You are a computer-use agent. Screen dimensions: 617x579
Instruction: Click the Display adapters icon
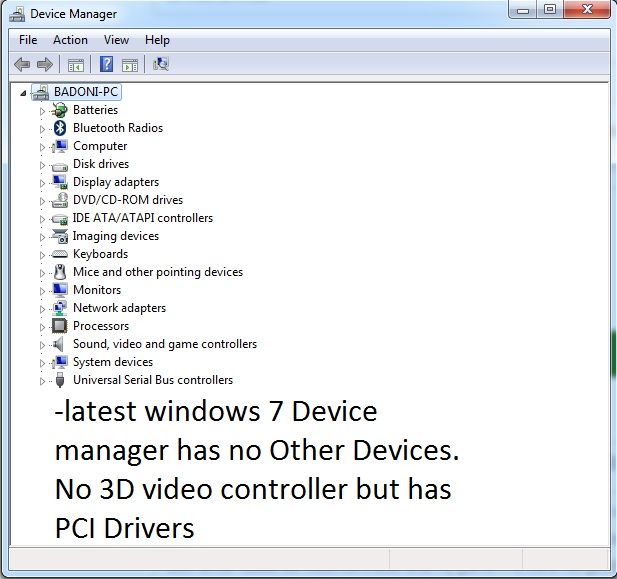pos(60,182)
